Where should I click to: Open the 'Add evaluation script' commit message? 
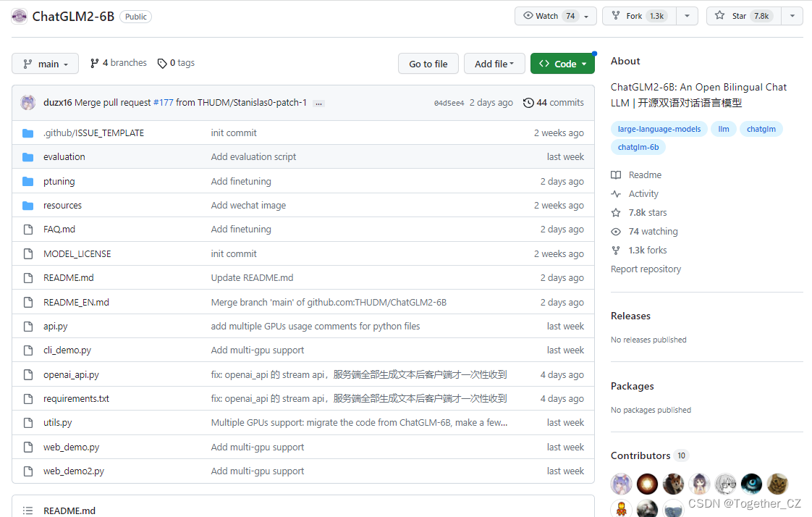(253, 157)
